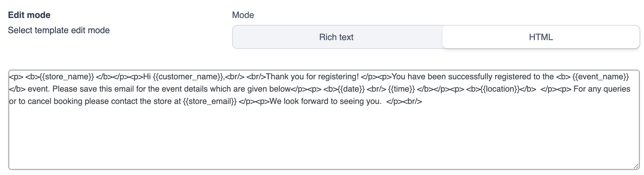644x175 pixels.
Task: Place cursor on {{time}} placeholder
Action: [x=401, y=89]
